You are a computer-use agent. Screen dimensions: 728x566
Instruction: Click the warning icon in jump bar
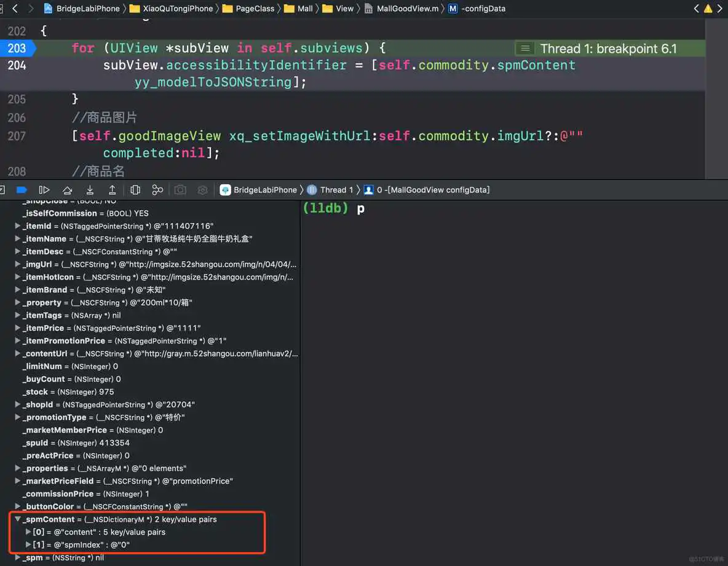click(x=708, y=9)
